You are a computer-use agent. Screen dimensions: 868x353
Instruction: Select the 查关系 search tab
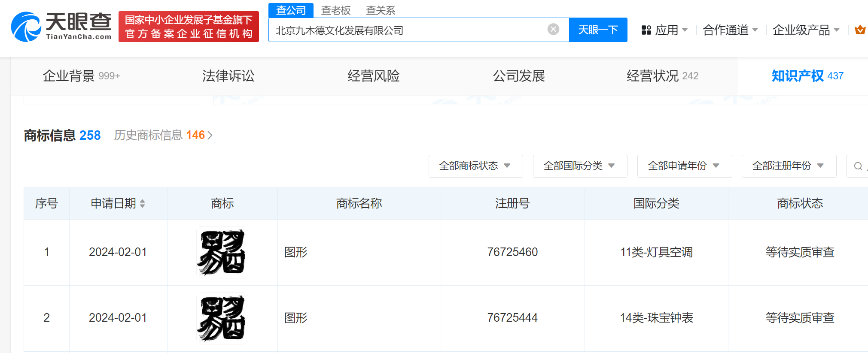pos(381,10)
